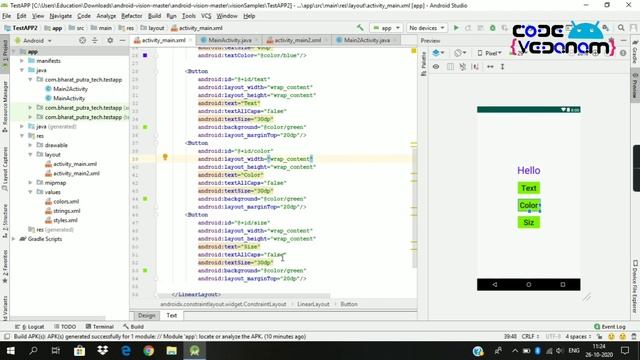640x360 pixels.
Task: Open the Palette side tab in Preview
Action: click(423, 64)
